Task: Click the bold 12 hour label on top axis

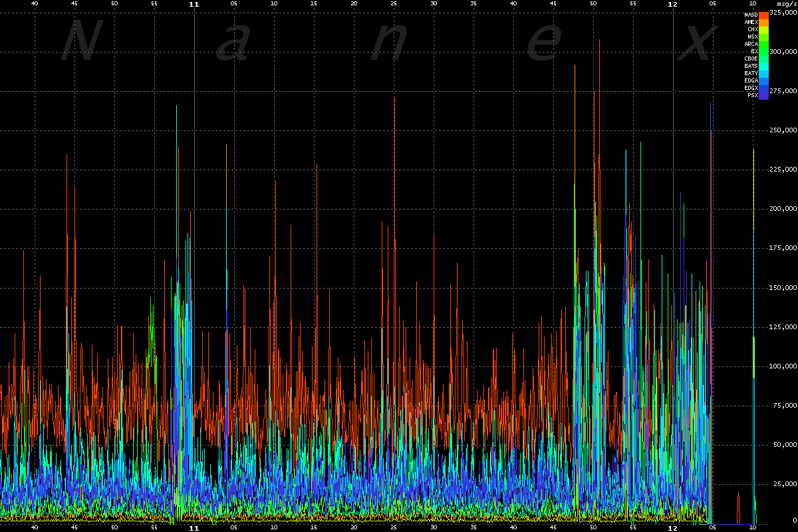Action: click(x=673, y=4)
